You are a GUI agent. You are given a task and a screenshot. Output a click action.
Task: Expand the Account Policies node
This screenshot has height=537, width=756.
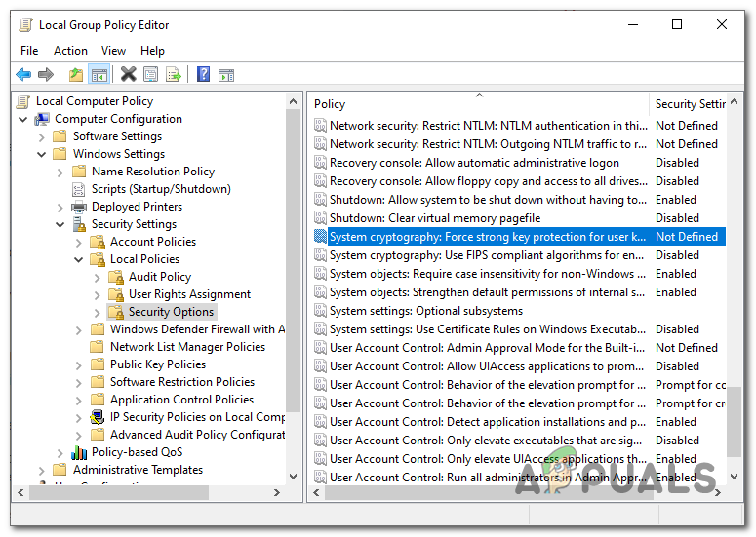79,243
